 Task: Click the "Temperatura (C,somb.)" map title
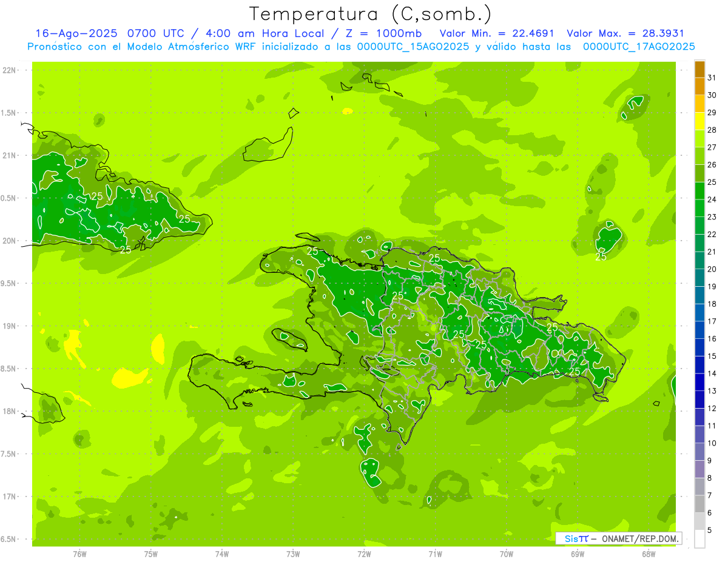pos(371,15)
